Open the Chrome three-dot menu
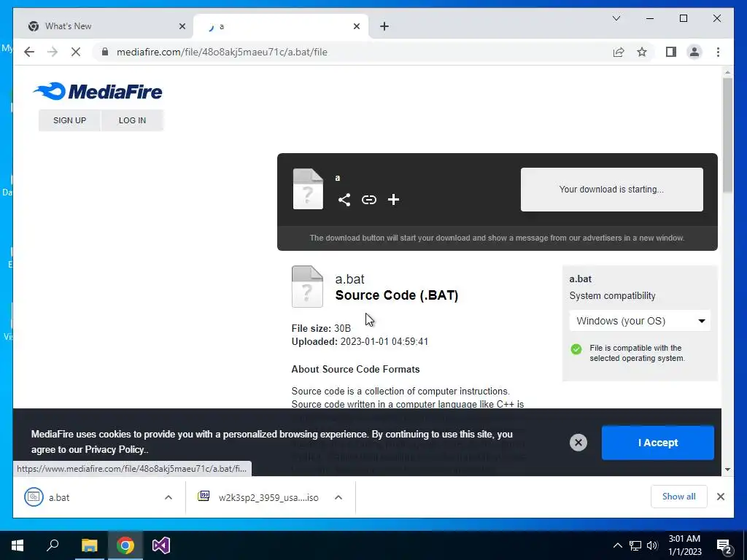The width and height of the screenshot is (747, 560). click(x=718, y=52)
